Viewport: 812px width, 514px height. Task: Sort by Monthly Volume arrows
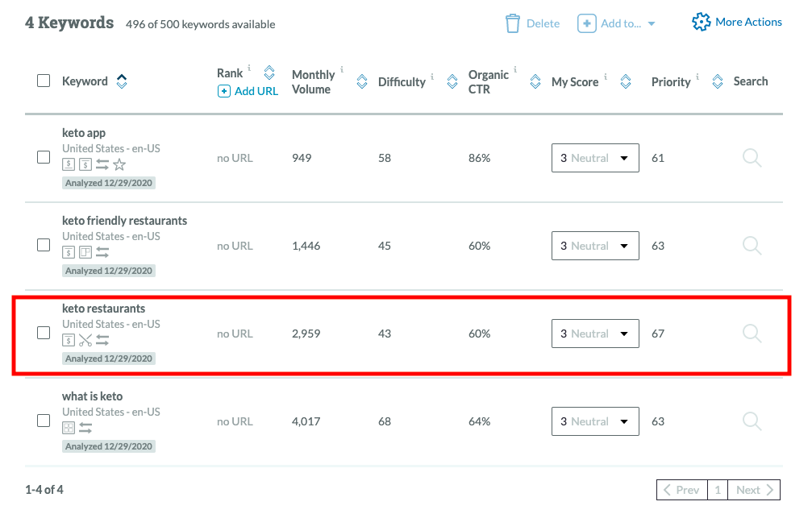pyautogui.click(x=362, y=81)
